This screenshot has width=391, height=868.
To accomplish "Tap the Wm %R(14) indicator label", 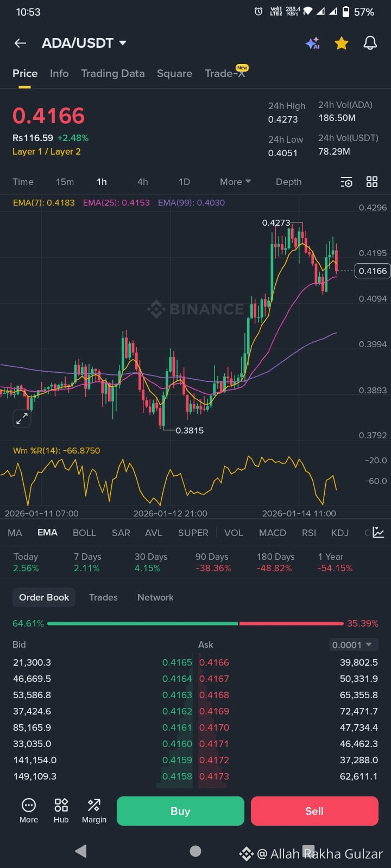I will [x=56, y=450].
